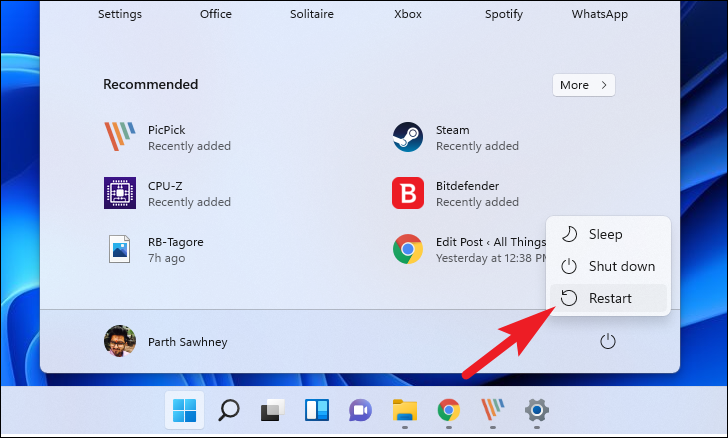Open the pinned WhatsApp app label
728x438 pixels.
coord(599,14)
